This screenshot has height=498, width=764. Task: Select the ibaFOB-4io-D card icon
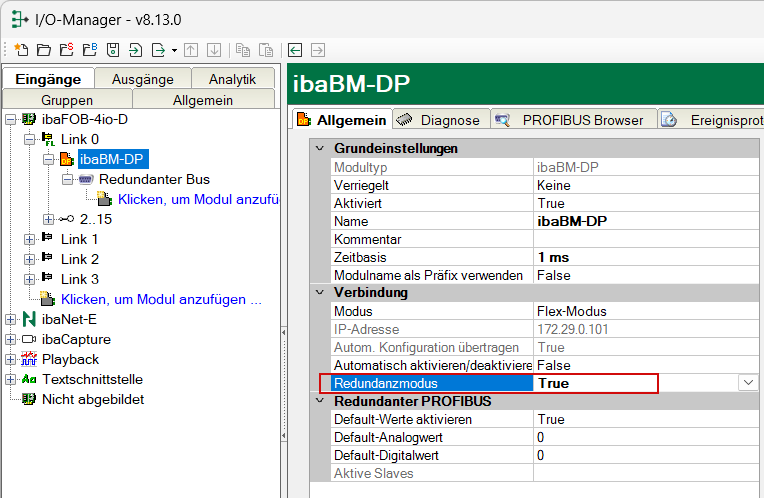click(29, 119)
